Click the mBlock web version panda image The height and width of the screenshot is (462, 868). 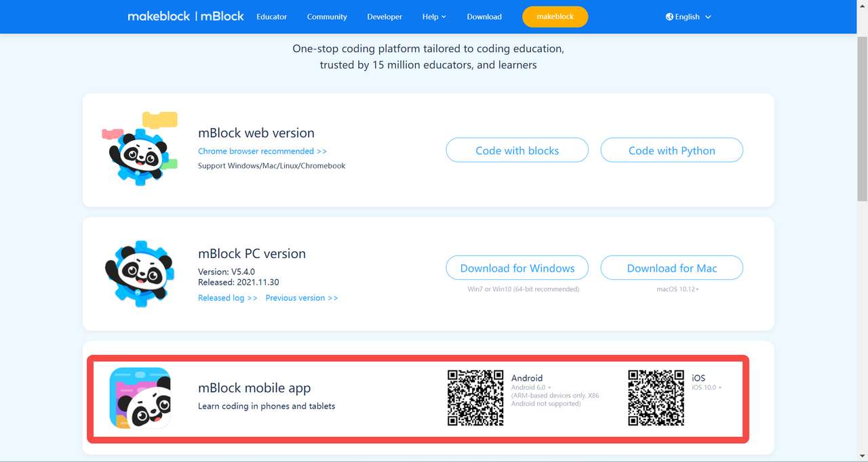click(x=140, y=148)
